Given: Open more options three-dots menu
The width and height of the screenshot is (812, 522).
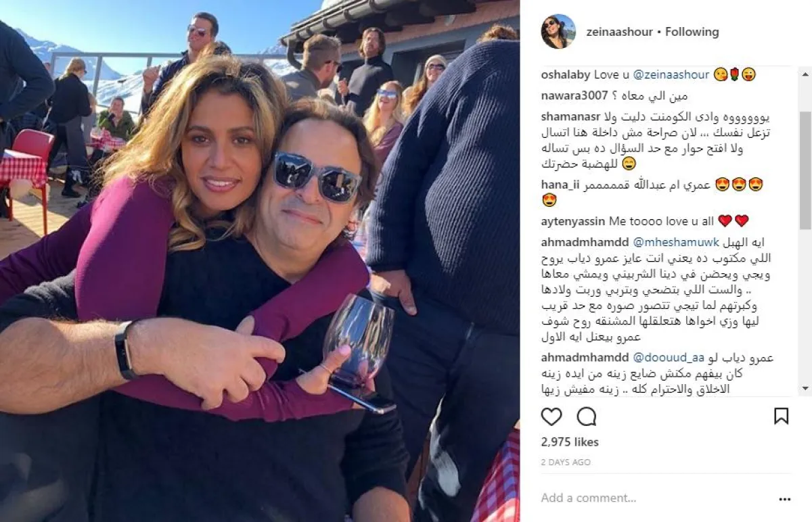Looking at the screenshot, I should (784, 499).
